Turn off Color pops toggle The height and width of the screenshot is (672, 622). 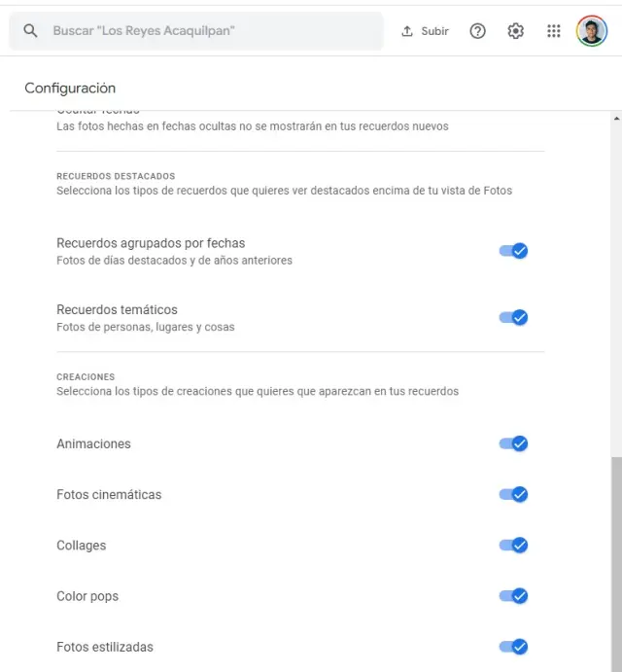[x=513, y=595]
